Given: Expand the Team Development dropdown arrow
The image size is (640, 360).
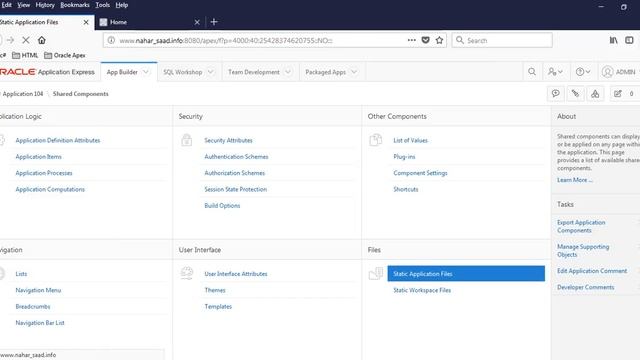Looking at the screenshot, I should pyautogui.click(x=288, y=72).
